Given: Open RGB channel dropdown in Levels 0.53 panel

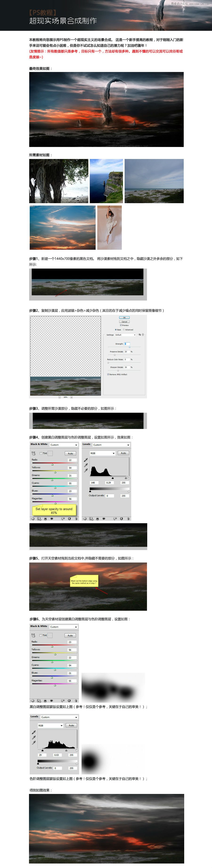Looking at the screenshot, I should coord(50,725).
